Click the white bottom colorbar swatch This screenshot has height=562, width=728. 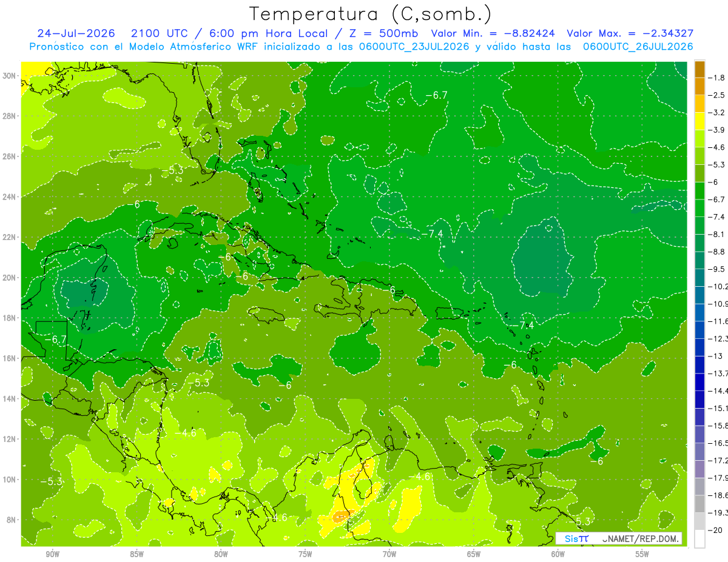(x=699, y=539)
